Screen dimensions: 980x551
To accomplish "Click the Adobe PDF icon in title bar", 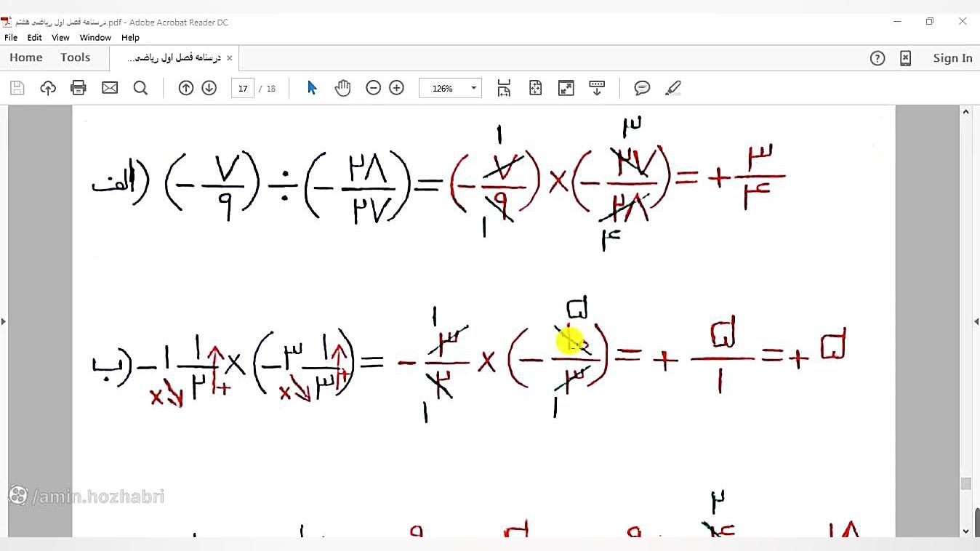I will [x=7, y=22].
